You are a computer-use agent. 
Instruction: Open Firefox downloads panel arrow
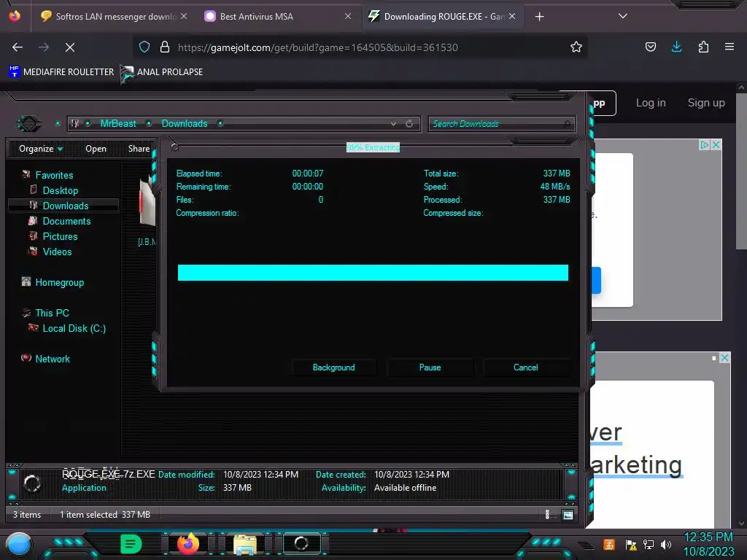pyautogui.click(x=676, y=47)
